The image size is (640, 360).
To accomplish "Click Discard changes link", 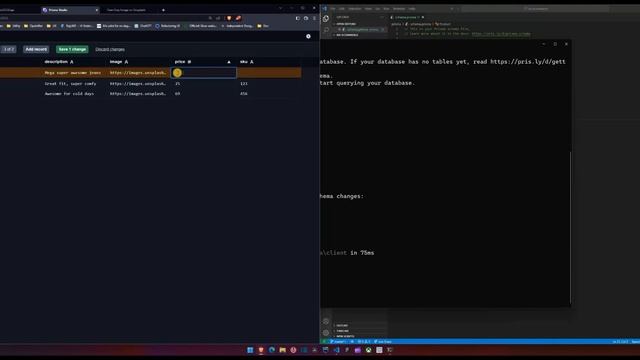I will pyautogui.click(x=110, y=49).
